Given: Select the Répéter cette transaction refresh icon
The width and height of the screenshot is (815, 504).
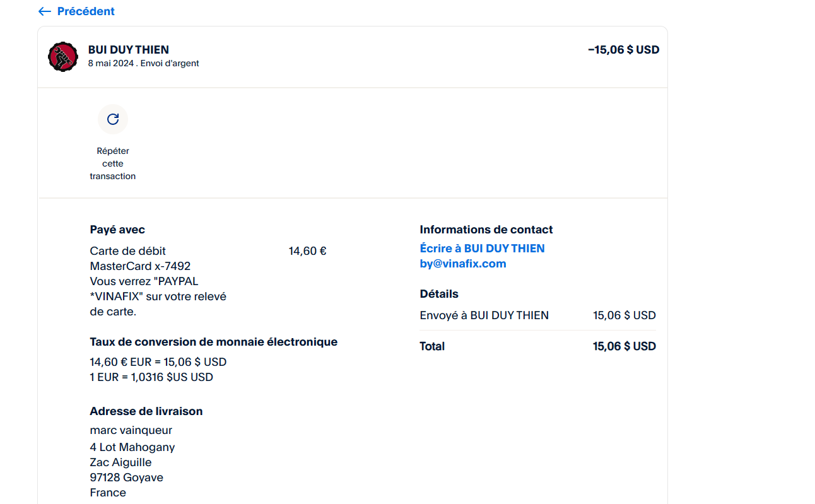Looking at the screenshot, I should 112,119.
